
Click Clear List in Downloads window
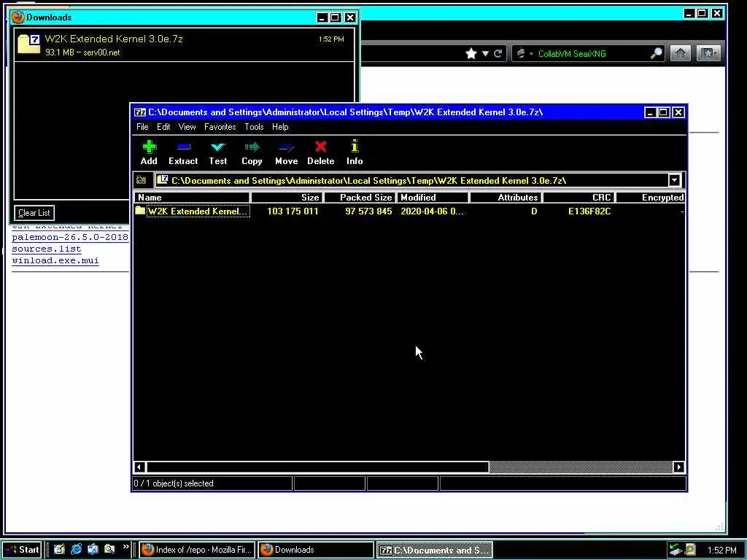(x=34, y=213)
